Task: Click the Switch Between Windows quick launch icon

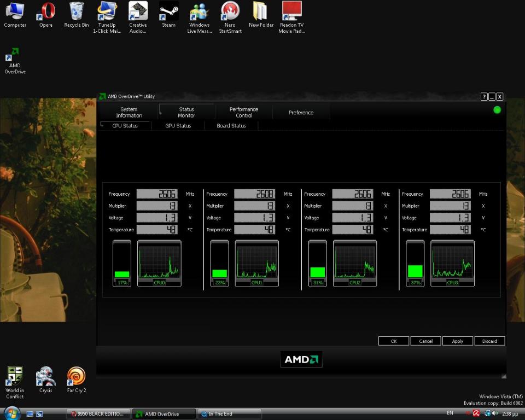Action: 39,414
